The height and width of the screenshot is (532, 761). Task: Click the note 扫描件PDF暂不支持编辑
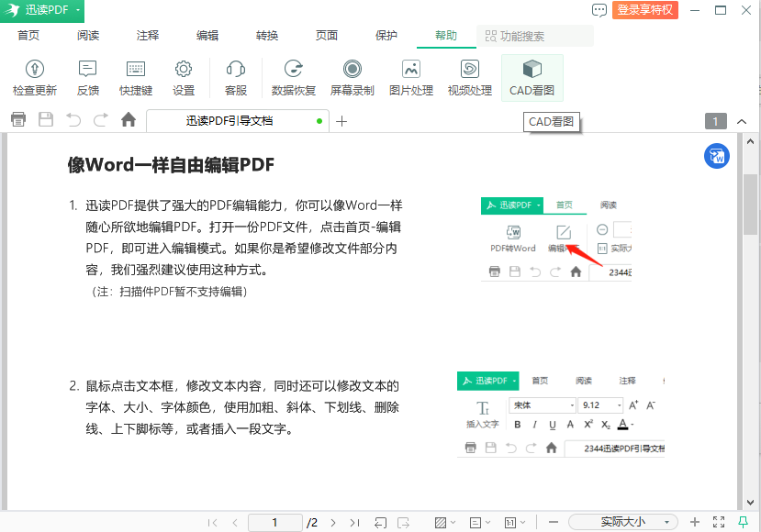coord(170,292)
